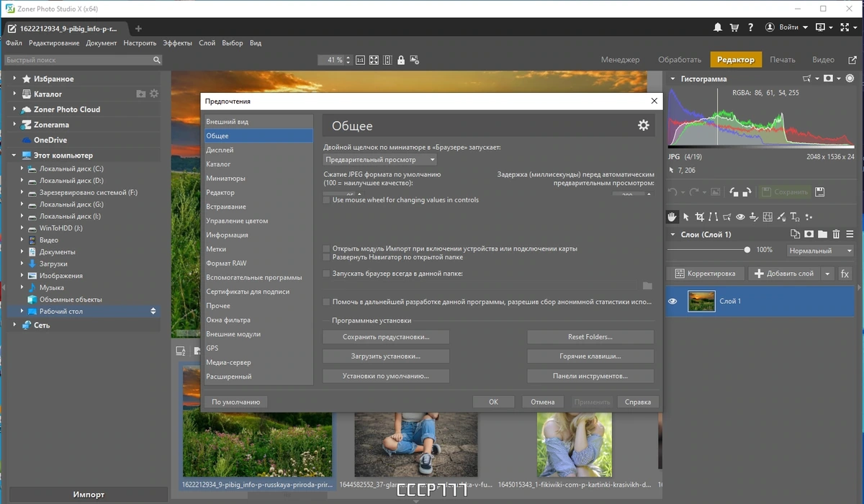Viewport: 864px width, 504px height.
Task: Click the Горячие клавиши... button
Action: coord(590,356)
